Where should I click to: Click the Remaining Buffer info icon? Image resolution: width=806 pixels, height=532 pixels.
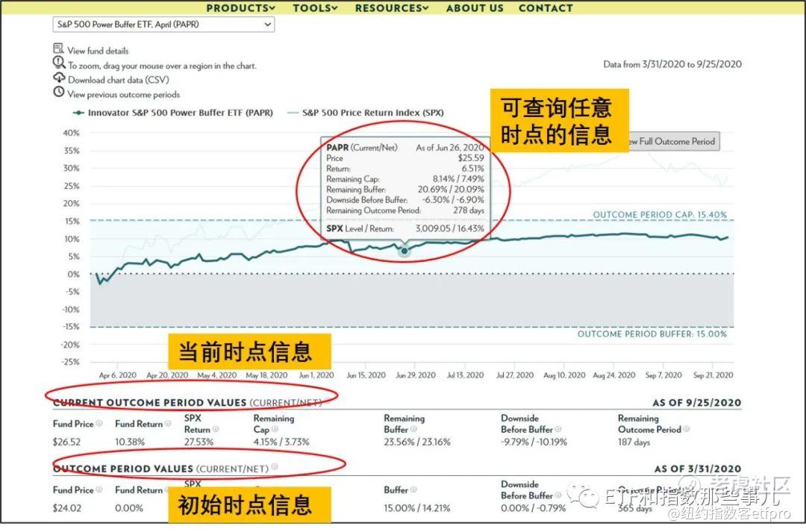click(x=413, y=429)
